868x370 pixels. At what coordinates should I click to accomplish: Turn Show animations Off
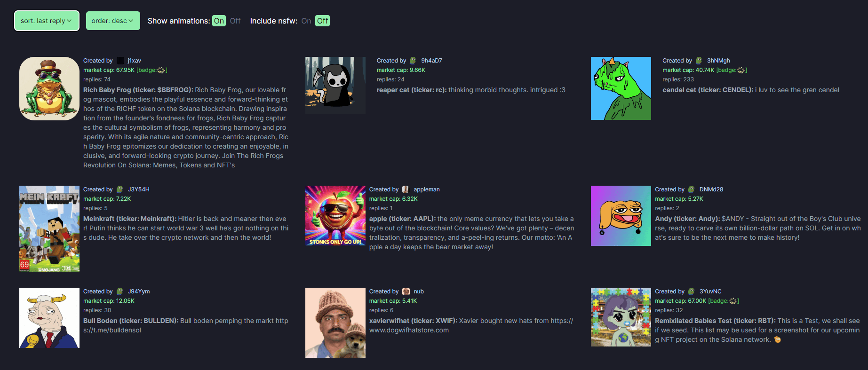(235, 21)
